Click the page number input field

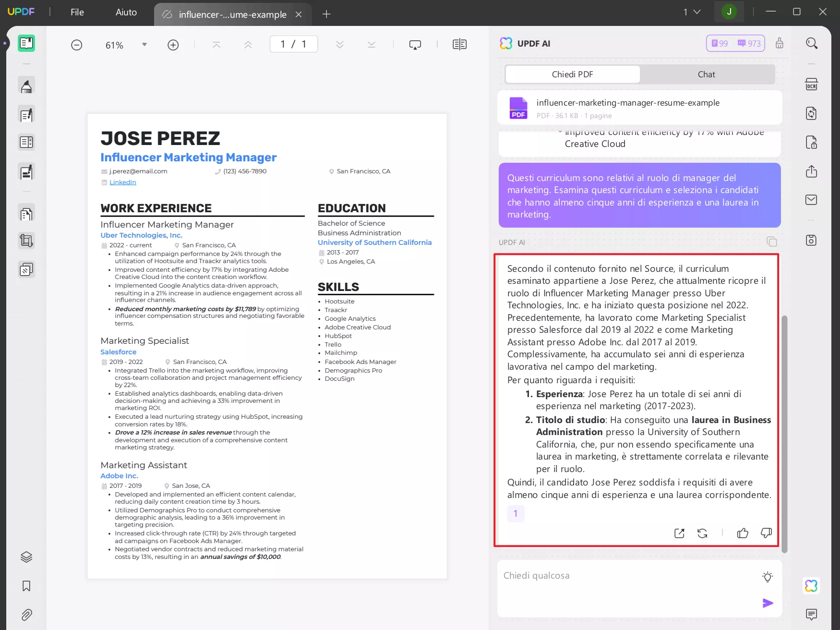294,44
